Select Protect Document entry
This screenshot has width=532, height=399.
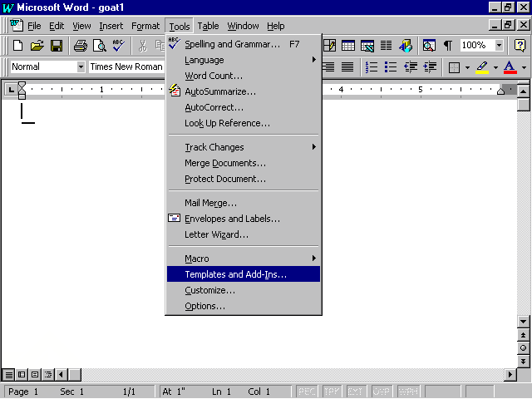pos(244,179)
